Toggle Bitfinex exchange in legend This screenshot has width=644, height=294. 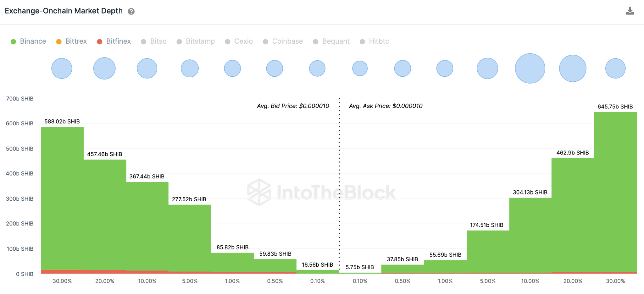[114, 41]
